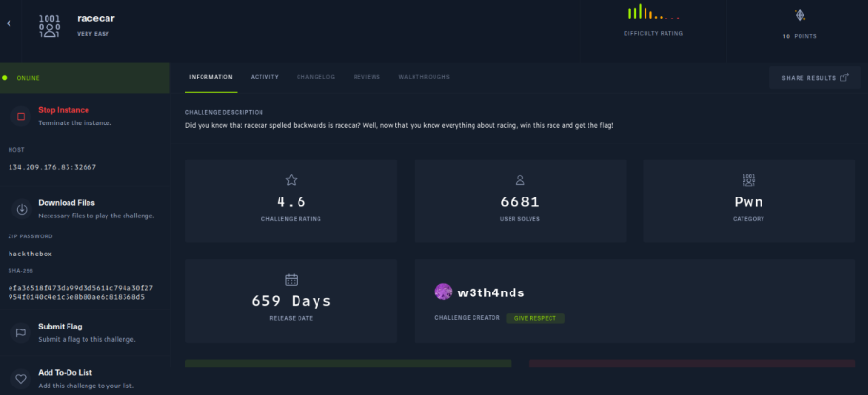Click the Stop Instance square icon
Image resolution: width=868 pixels, height=395 pixels.
pos(21,116)
